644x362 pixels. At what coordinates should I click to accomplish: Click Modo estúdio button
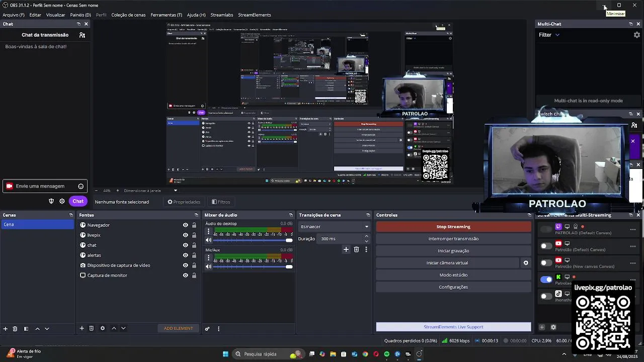pos(453,275)
